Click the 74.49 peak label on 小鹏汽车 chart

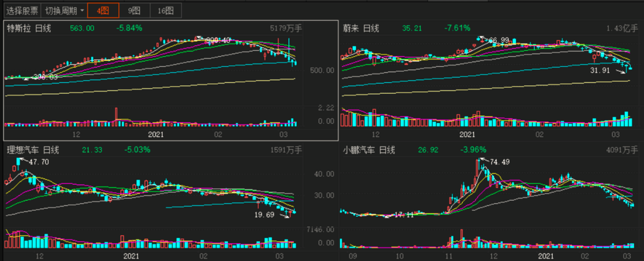click(501, 162)
